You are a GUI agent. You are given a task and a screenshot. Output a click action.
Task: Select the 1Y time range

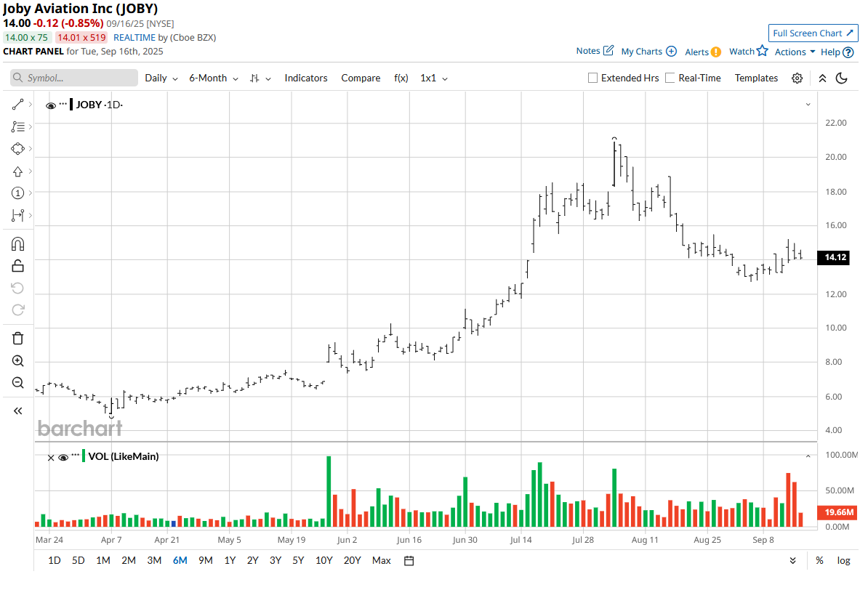click(x=230, y=561)
